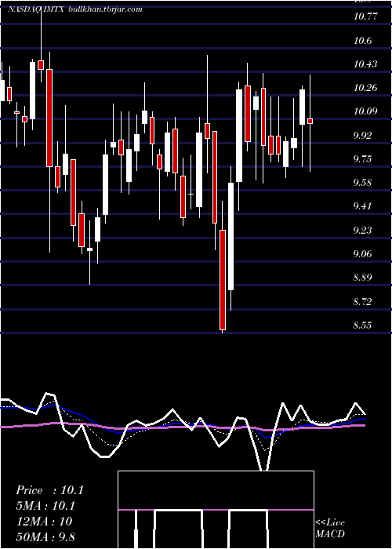Click the tall red candle reaching the 8.55 low
Viewport: 392px width, 549px height.
click(223, 279)
